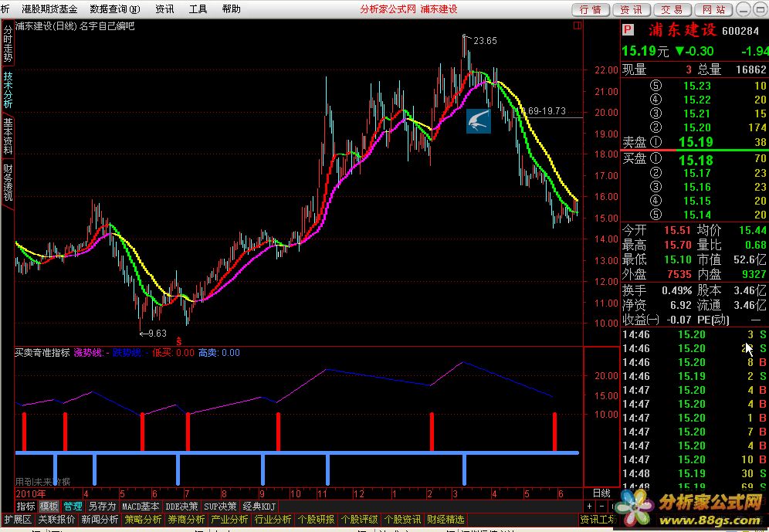This screenshot has height=532, width=769.
Task: Click the 管理 tab
Action: pyautogui.click(x=73, y=506)
